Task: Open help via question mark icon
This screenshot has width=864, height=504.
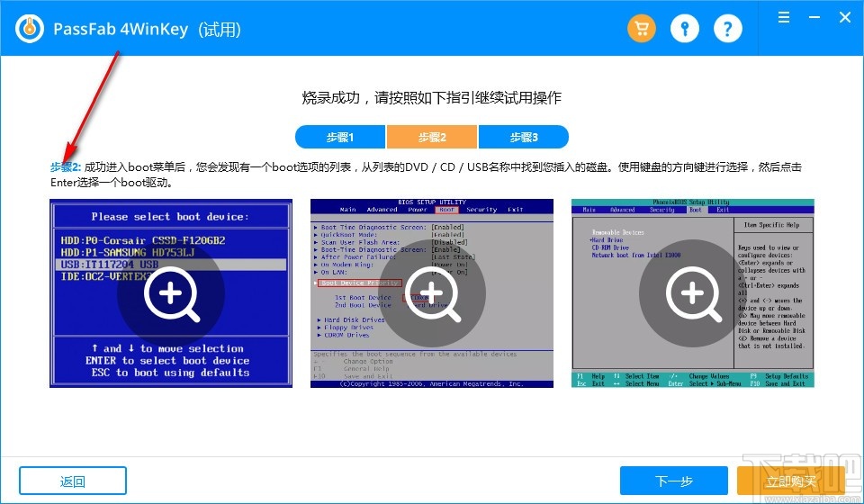Action: click(728, 28)
